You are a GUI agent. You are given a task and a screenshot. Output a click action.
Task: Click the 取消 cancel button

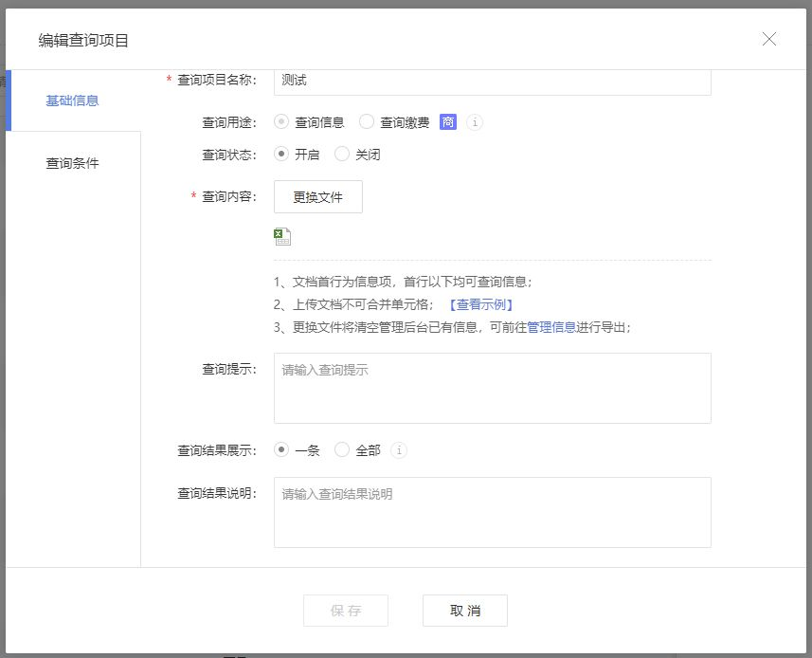pyautogui.click(x=464, y=610)
